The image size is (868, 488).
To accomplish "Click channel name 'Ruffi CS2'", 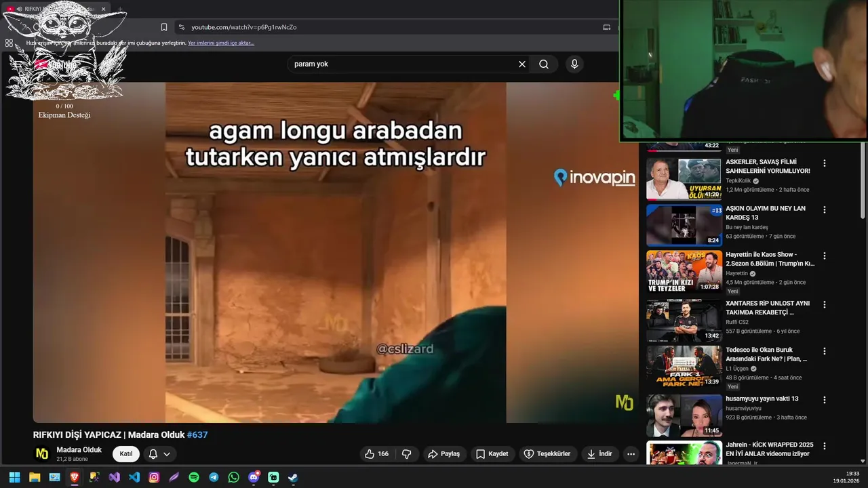I will (737, 322).
